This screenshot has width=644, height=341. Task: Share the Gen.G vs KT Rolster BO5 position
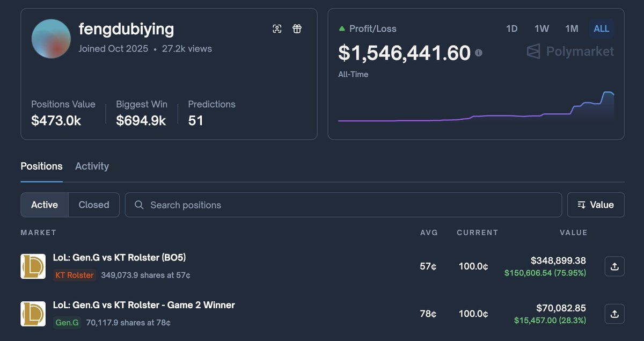pos(614,266)
